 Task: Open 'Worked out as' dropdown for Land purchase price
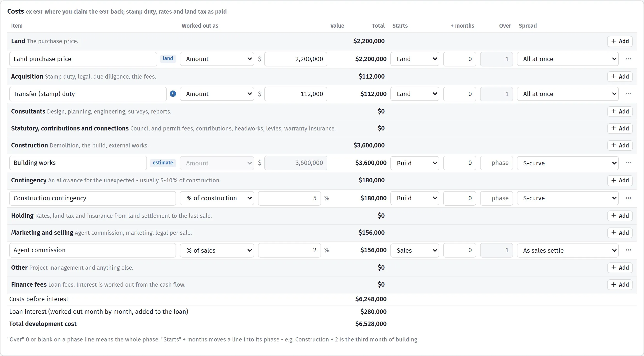pos(217,59)
